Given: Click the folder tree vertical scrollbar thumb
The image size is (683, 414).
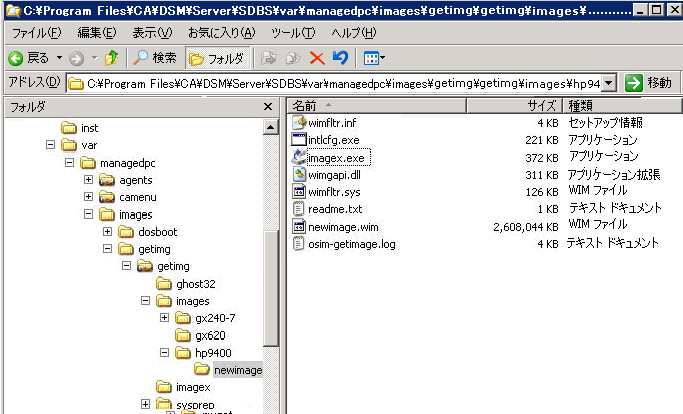Looking at the screenshot, I should [270, 288].
